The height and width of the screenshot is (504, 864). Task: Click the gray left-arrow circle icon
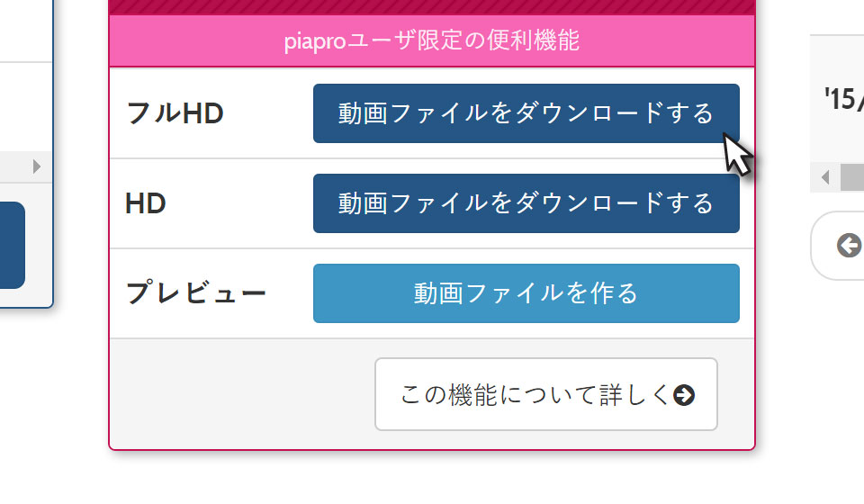tap(848, 245)
